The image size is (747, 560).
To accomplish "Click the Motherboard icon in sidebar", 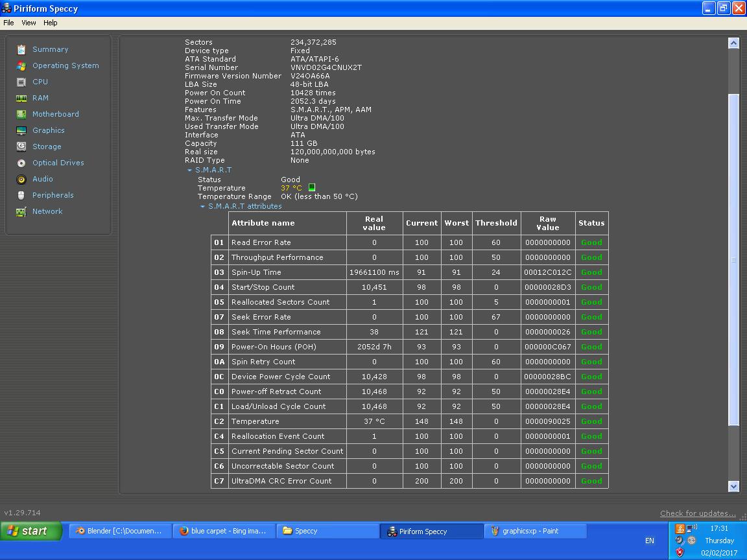I will [x=21, y=114].
